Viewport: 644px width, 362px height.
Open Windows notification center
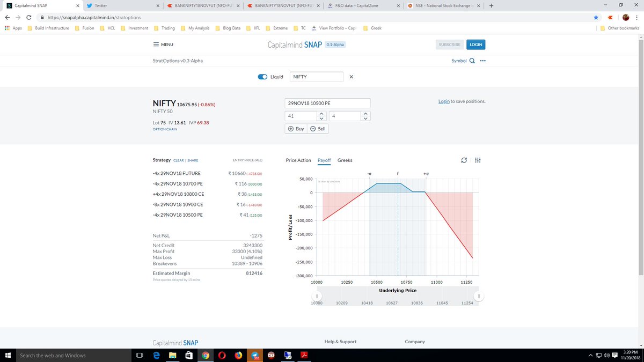point(614,355)
